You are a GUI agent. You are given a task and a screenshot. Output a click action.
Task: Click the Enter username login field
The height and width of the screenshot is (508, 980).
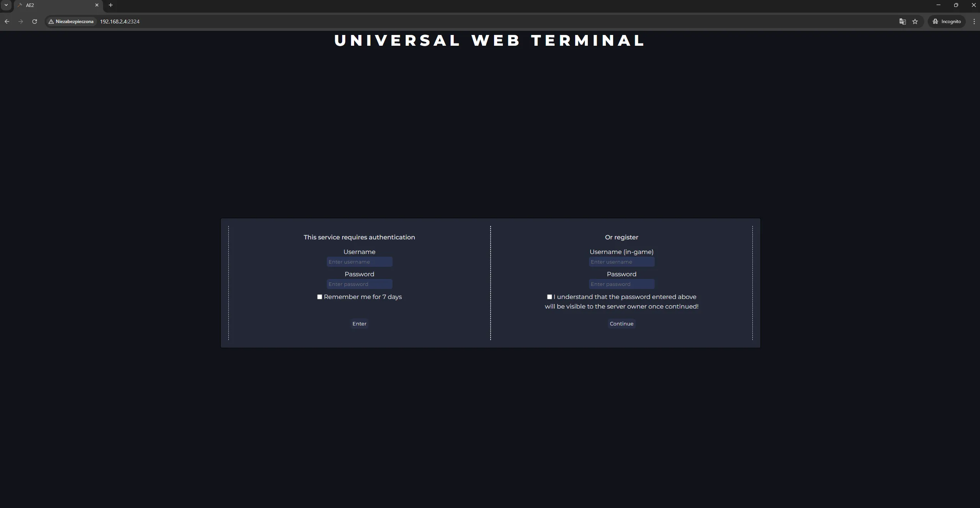[359, 262]
